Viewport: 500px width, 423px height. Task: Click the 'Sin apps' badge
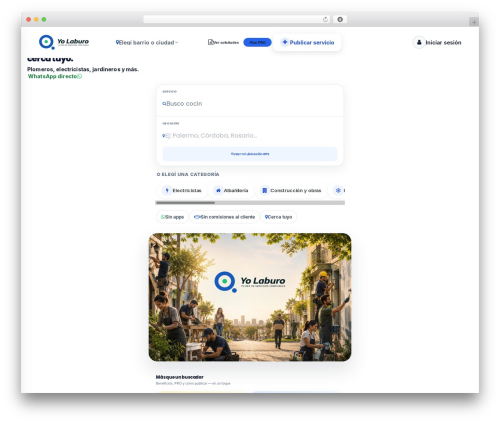coord(172,217)
